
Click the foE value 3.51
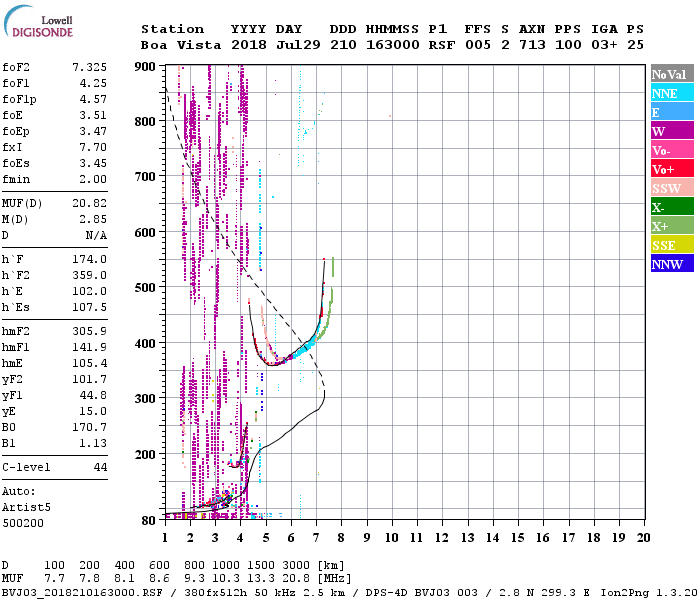coord(93,115)
